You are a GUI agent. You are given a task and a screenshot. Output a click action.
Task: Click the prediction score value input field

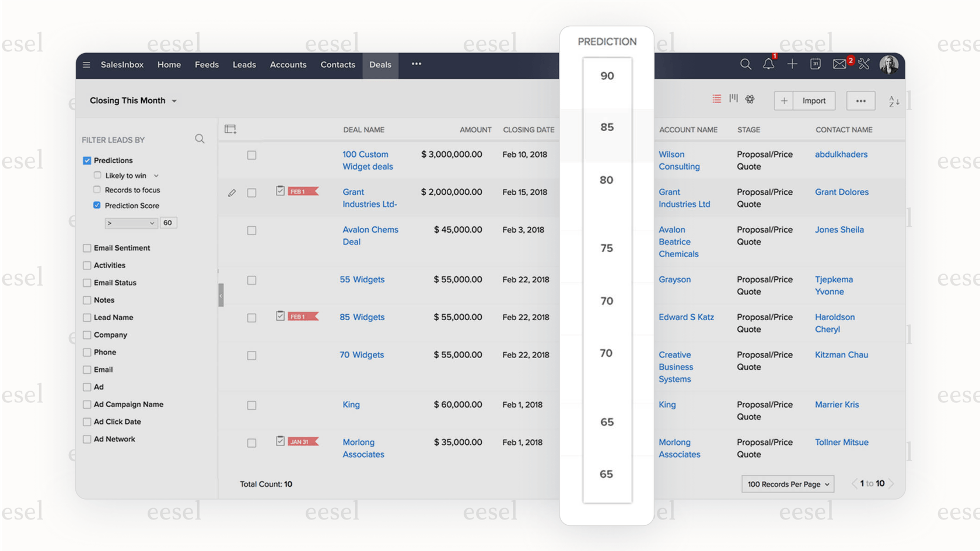point(168,223)
